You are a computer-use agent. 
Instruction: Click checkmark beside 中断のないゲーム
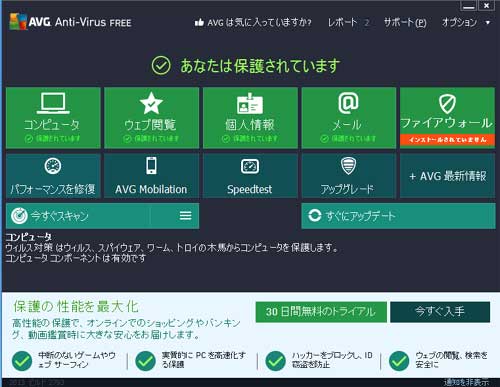pos(22,361)
